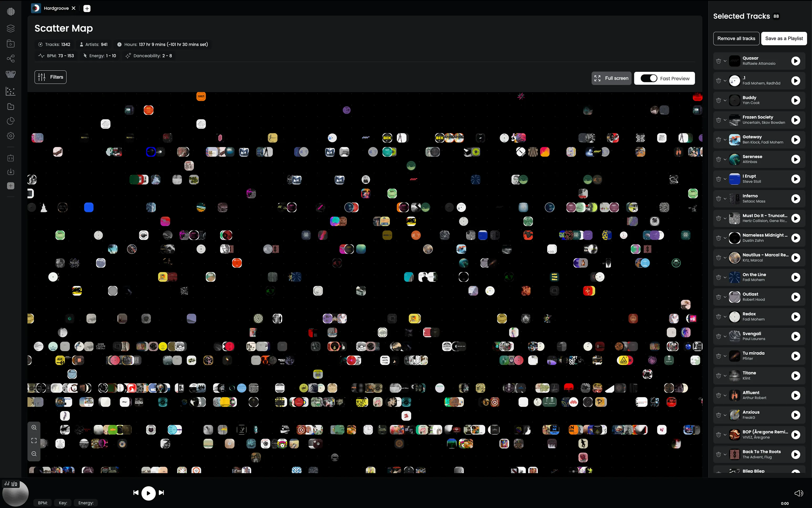Open the Filters panel
Image resolution: width=812 pixels, height=508 pixels.
tap(50, 77)
